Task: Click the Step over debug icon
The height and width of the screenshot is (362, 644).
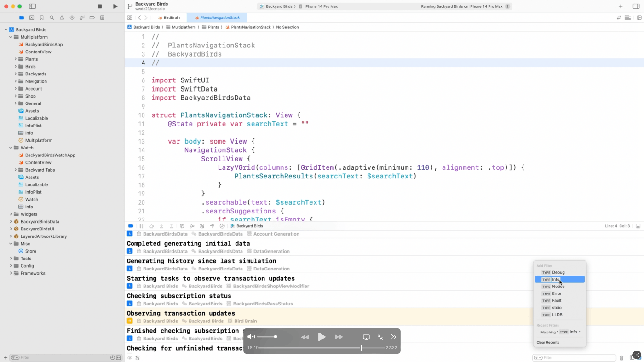Action: (151, 226)
